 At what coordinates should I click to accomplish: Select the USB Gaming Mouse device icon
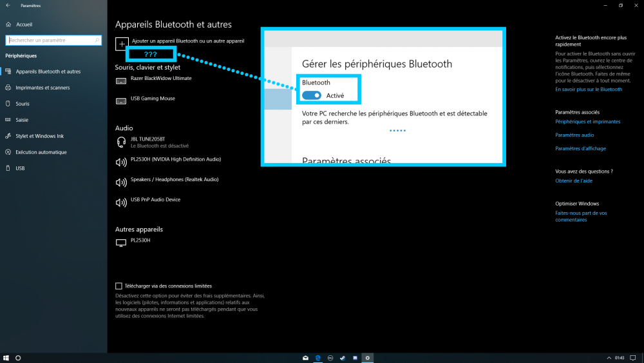[121, 101]
